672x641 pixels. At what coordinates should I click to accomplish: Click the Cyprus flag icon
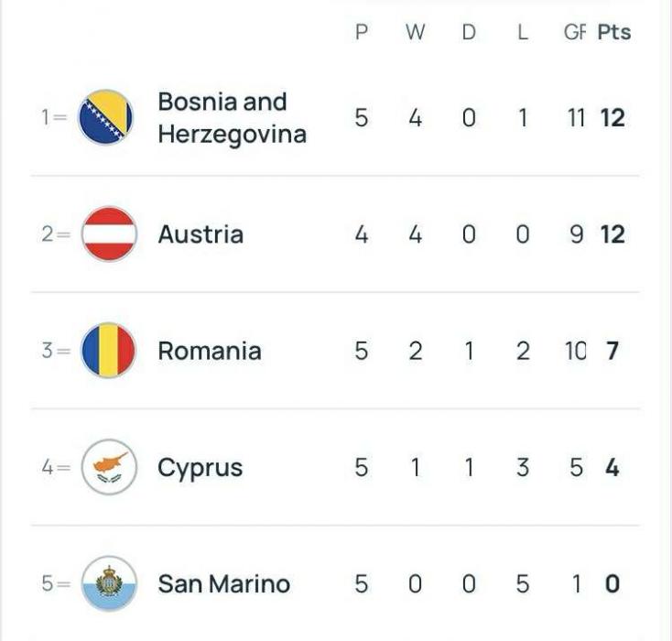pyautogui.click(x=109, y=467)
